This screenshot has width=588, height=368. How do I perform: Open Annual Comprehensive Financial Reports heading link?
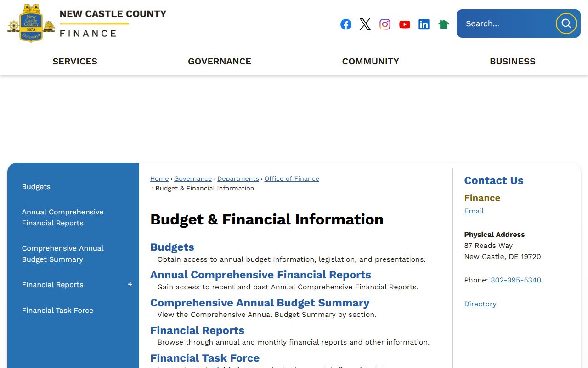(x=260, y=275)
